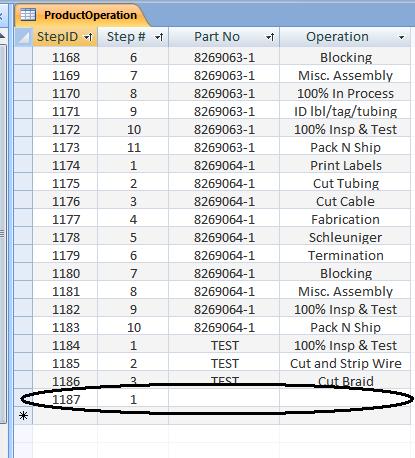415x458 pixels.
Task: Click the empty Operation cell in row 1187
Action: click(345, 399)
